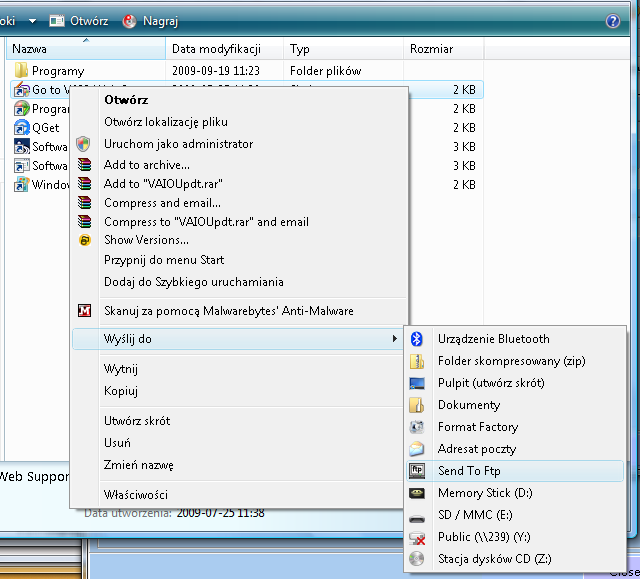Select Public (\\239) (Y:) destination
640x579 pixels.
coord(515,537)
